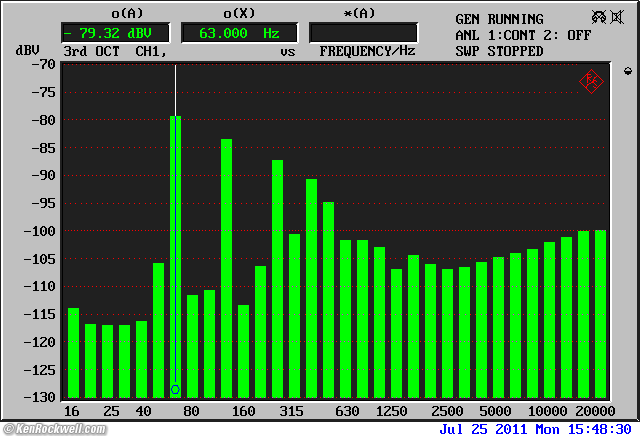The width and height of the screenshot is (640, 436).
Task: Click the FREQUENCY/Hz axis label
Action: 368,51
